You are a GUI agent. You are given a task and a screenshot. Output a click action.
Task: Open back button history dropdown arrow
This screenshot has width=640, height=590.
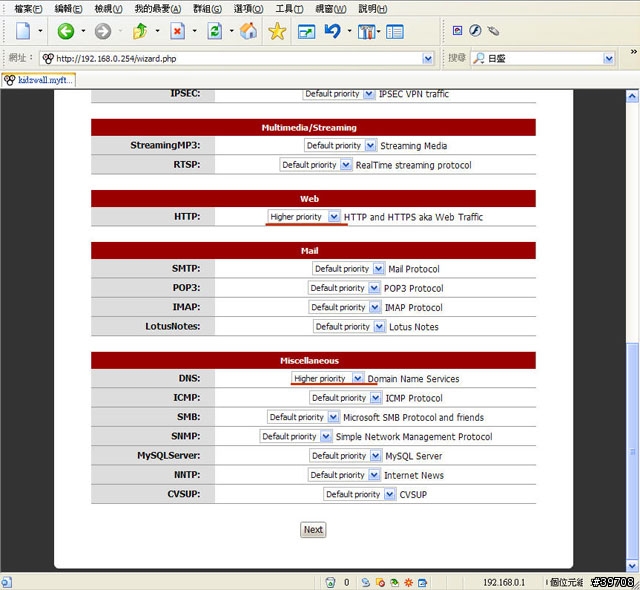[83, 31]
